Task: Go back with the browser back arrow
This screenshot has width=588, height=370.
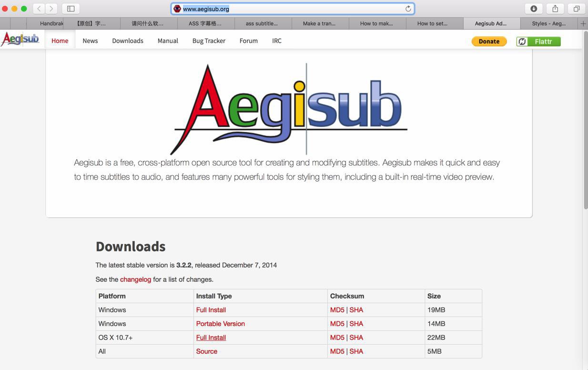Action: 39,9
